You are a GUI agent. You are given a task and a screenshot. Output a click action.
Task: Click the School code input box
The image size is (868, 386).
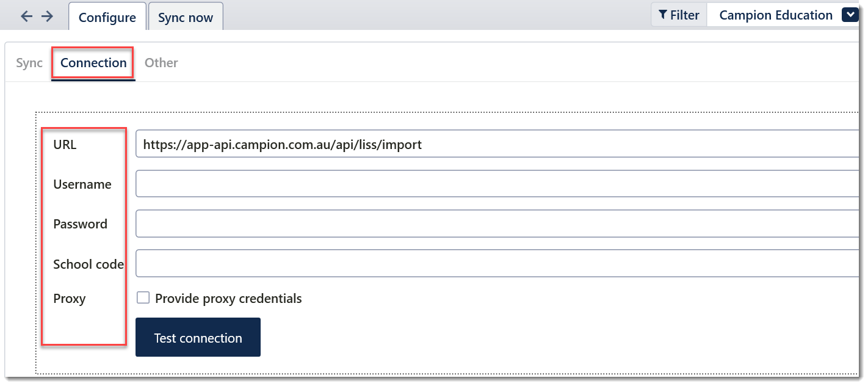click(x=497, y=263)
